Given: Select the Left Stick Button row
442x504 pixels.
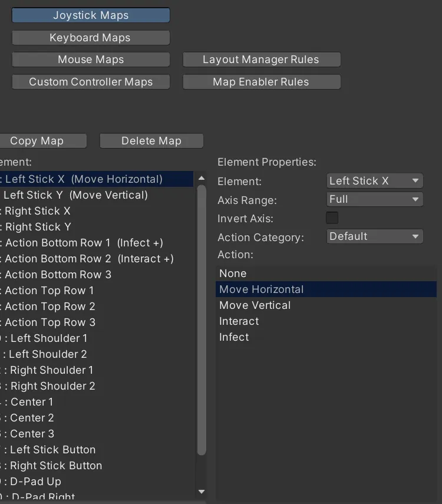Looking at the screenshot, I should point(97,449).
